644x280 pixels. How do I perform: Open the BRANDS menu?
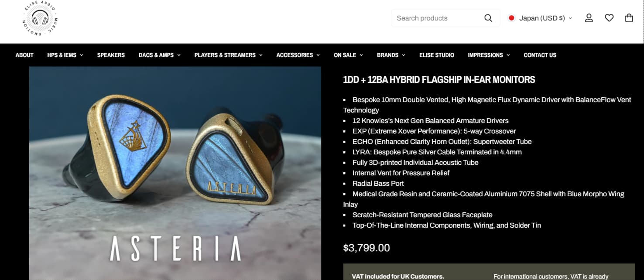[391, 55]
